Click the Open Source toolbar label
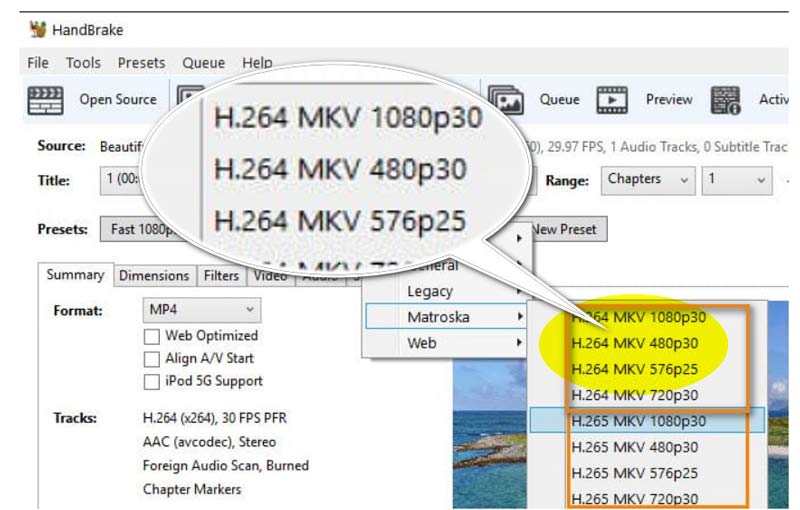800x510 pixels. tap(118, 99)
